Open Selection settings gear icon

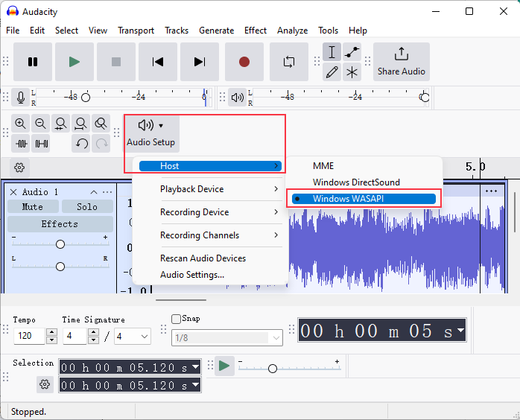(45, 384)
